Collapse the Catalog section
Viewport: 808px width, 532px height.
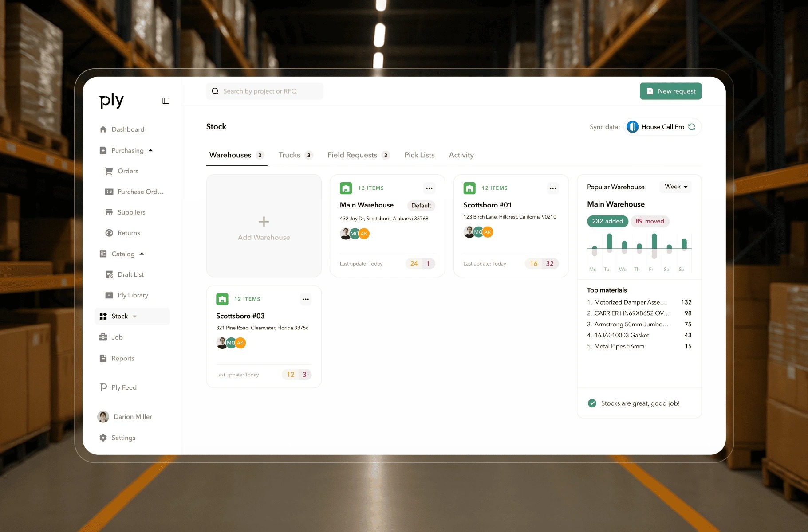141,254
